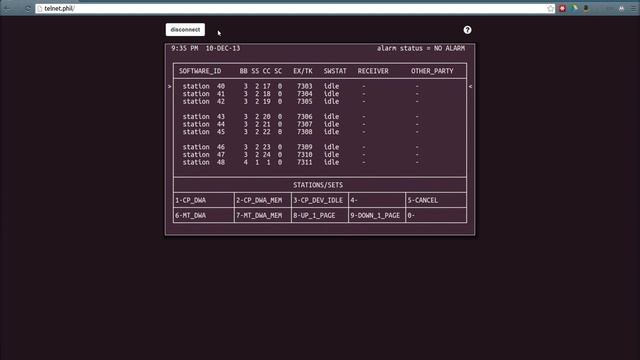Click the 'station 41' row label
This screenshot has height=360, width=640.
204,94
